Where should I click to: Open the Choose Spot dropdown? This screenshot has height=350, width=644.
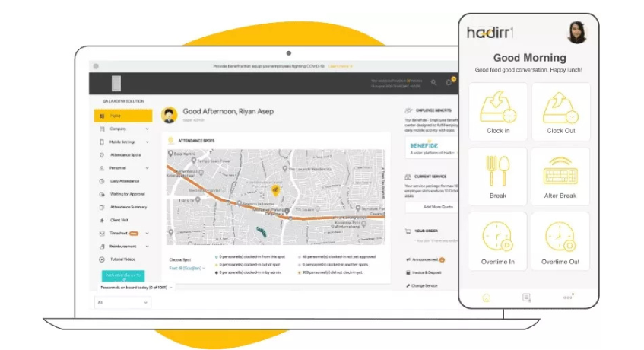click(x=187, y=269)
